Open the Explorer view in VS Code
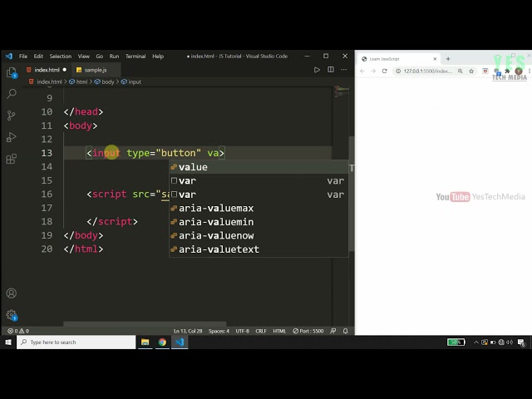532x399 pixels. tap(11, 72)
